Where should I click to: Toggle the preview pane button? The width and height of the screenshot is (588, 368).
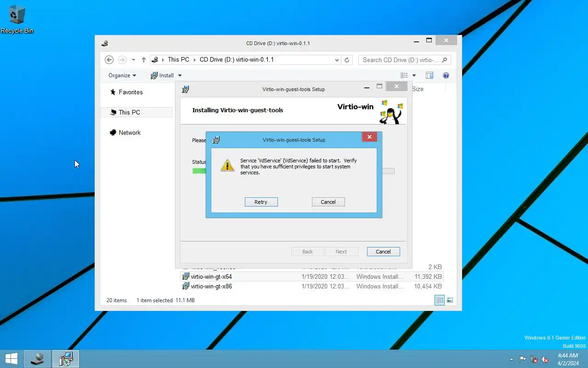point(430,75)
